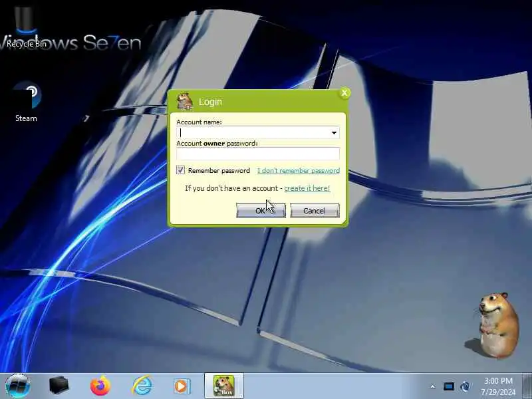Open the 'I don't remember password' link

pyautogui.click(x=298, y=171)
